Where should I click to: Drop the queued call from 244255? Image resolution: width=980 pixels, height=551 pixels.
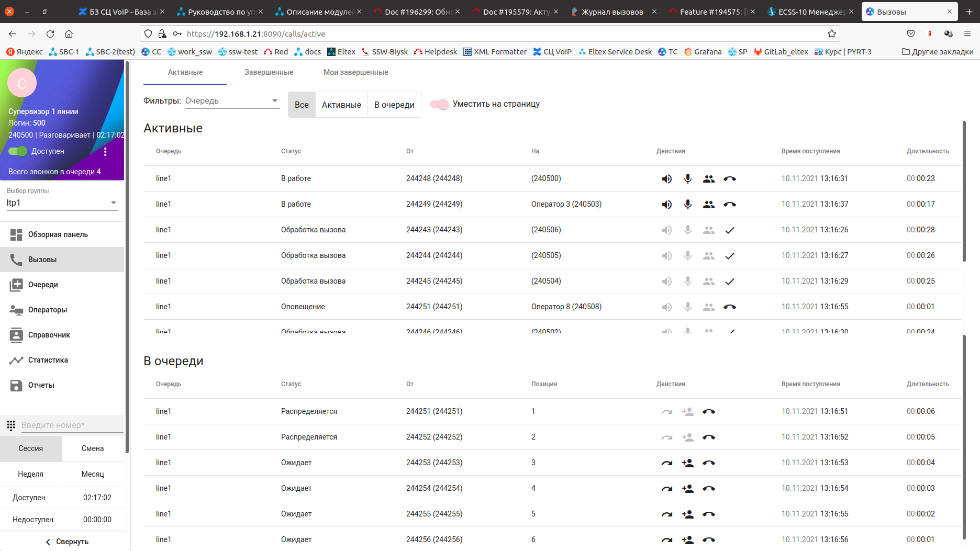pyautogui.click(x=709, y=514)
